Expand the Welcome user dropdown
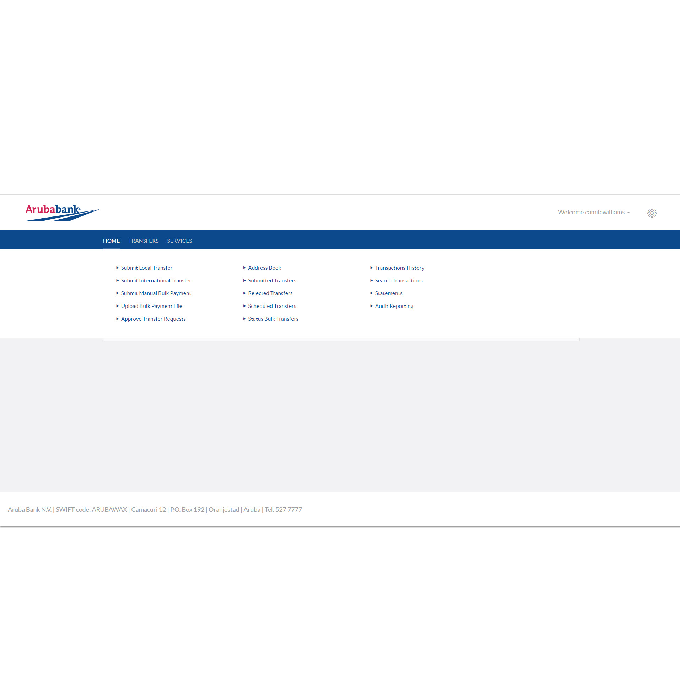 pos(593,212)
